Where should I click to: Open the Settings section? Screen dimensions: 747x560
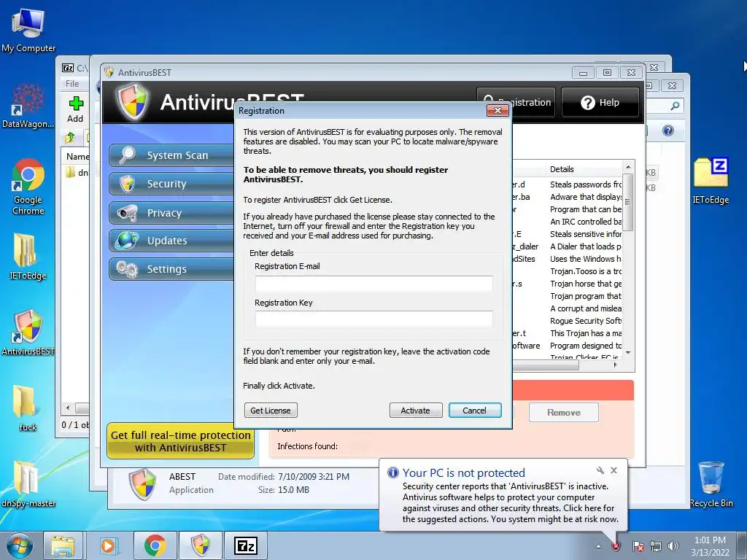coord(171,269)
